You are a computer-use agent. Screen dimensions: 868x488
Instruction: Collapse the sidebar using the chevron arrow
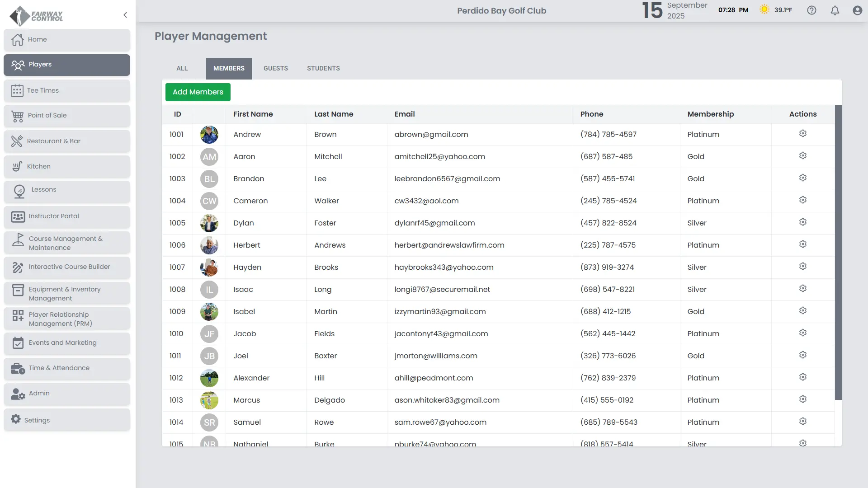pos(125,15)
